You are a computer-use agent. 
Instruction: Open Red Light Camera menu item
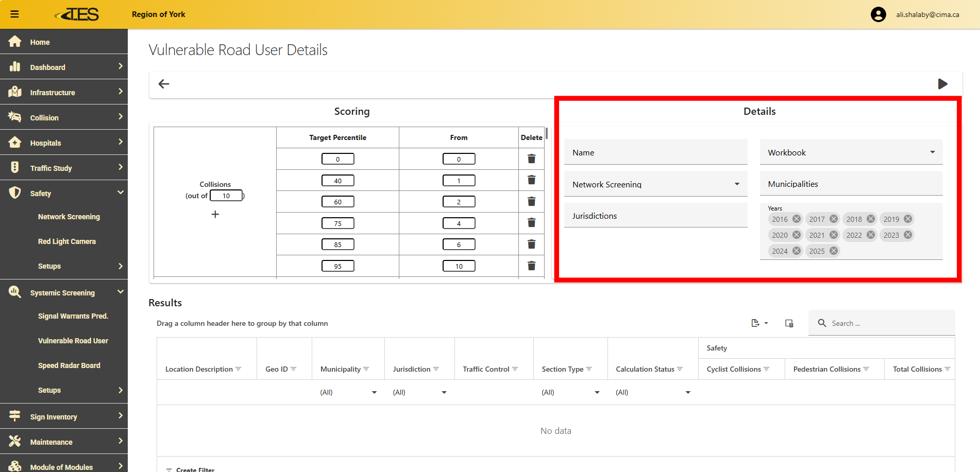point(67,241)
